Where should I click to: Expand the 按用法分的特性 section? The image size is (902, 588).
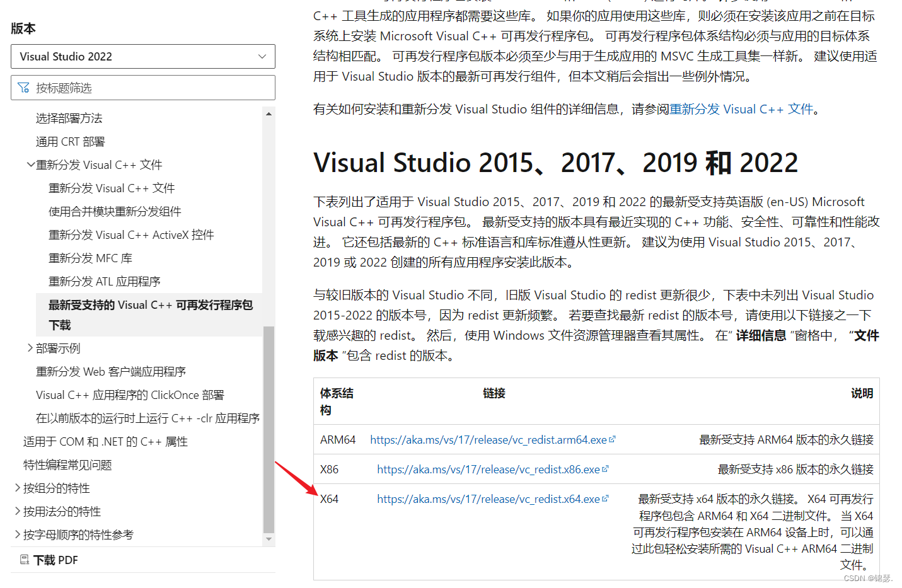(18, 511)
